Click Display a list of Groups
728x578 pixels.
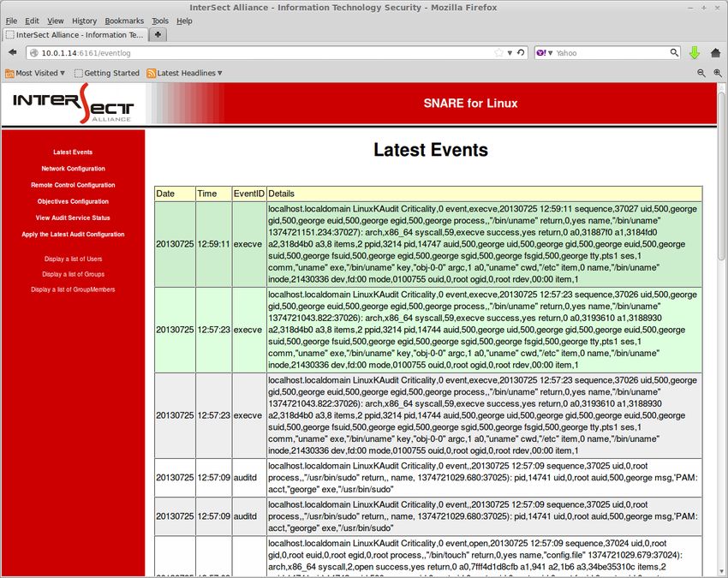point(73,274)
